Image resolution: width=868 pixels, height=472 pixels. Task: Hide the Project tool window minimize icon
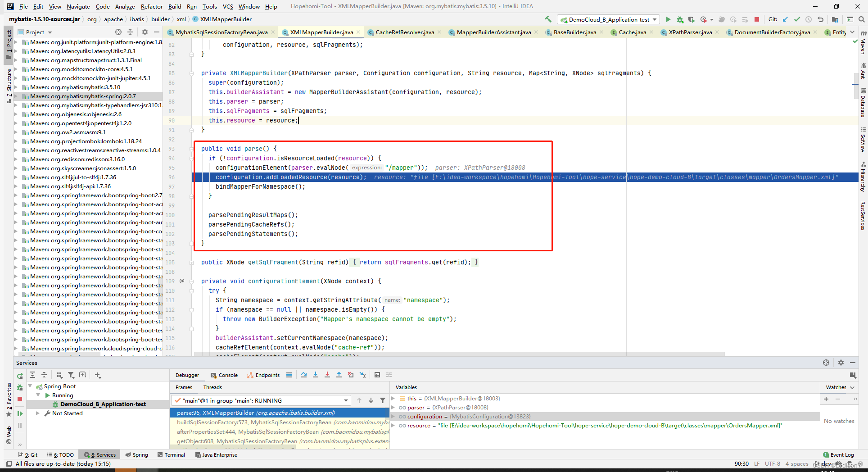pyautogui.click(x=156, y=32)
